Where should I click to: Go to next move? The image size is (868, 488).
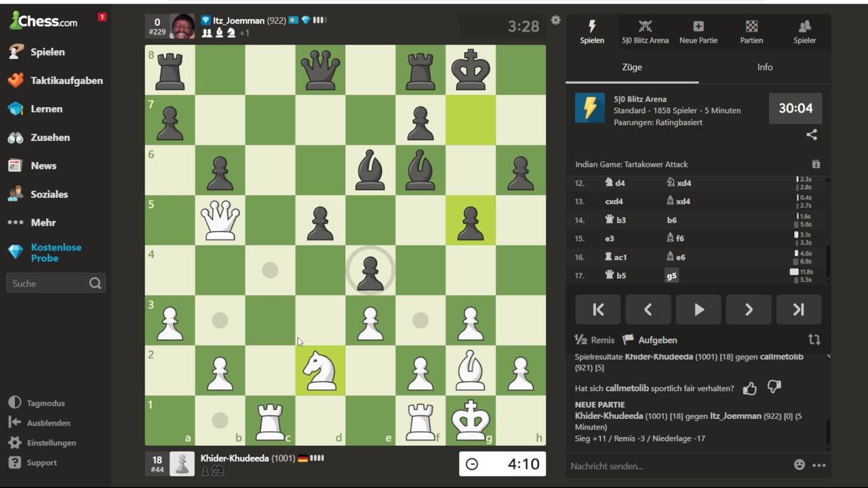tap(749, 310)
